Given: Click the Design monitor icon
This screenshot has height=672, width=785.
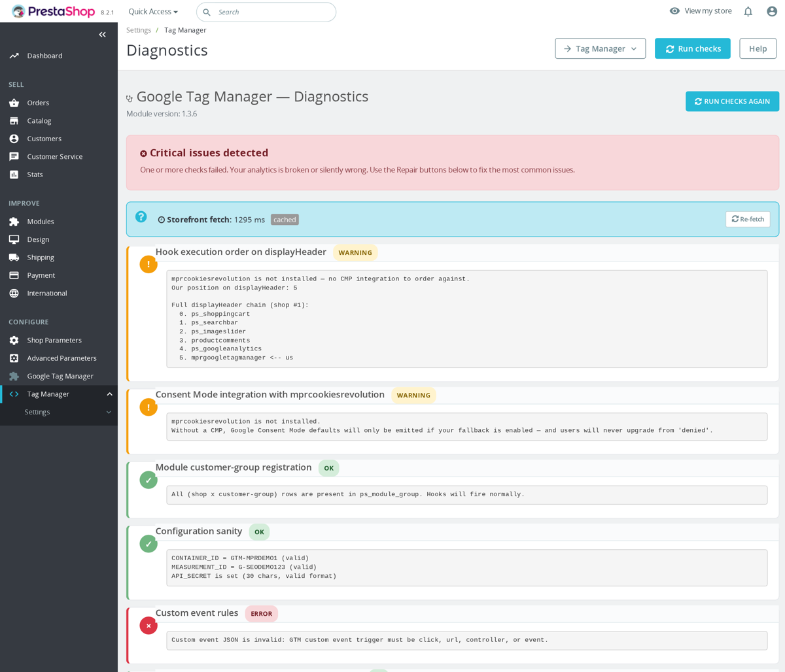Looking at the screenshot, I should tap(14, 239).
